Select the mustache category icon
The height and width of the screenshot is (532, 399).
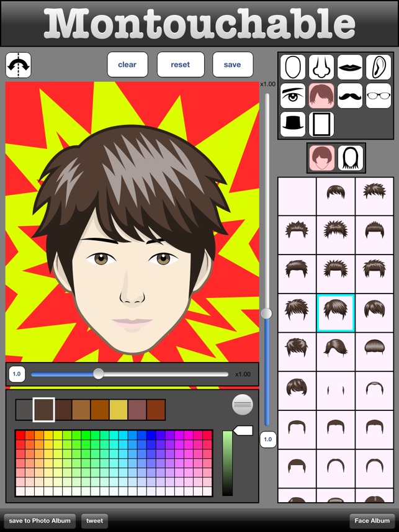[350, 96]
